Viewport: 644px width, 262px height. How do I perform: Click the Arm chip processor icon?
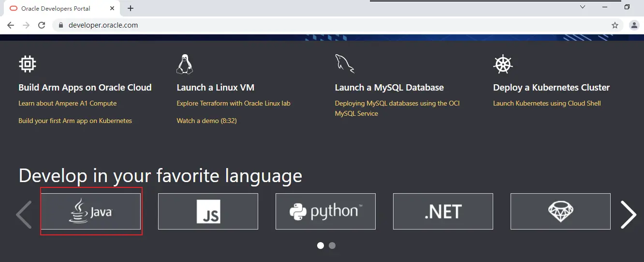pyautogui.click(x=28, y=64)
